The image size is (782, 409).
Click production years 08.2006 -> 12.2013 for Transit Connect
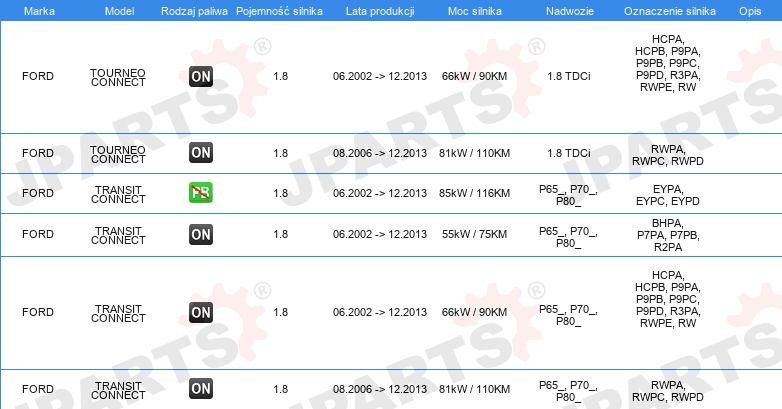click(x=380, y=389)
